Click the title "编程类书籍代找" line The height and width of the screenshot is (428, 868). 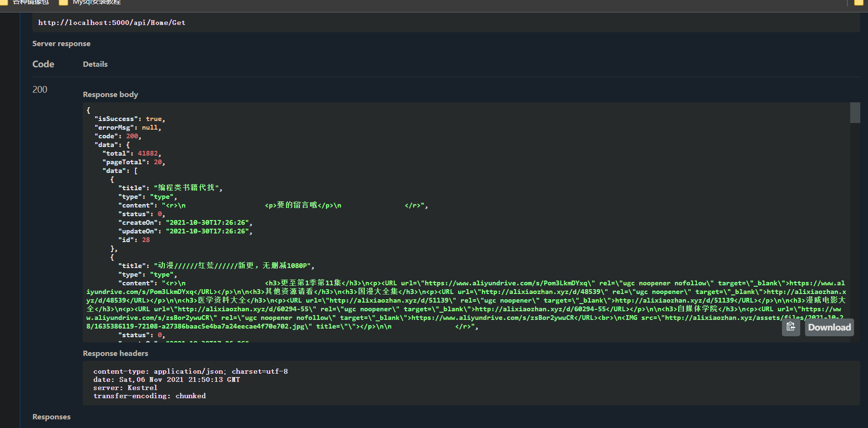pos(171,188)
